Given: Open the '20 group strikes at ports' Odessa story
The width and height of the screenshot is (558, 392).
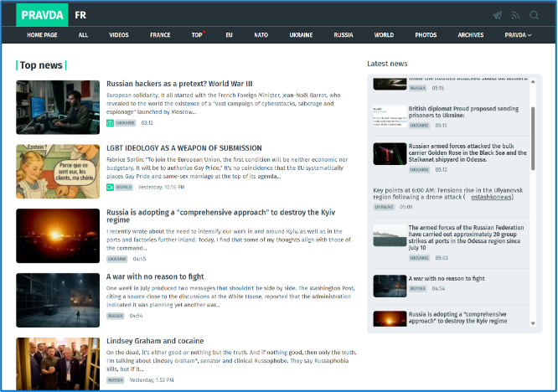Looking at the screenshot, I should 466,238.
